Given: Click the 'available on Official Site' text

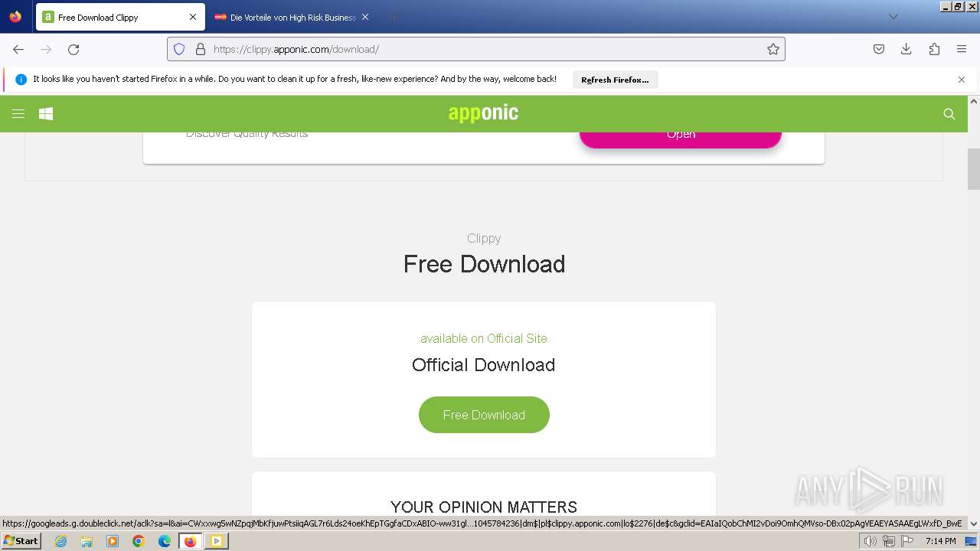Looking at the screenshot, I should (x=484, y=338).
